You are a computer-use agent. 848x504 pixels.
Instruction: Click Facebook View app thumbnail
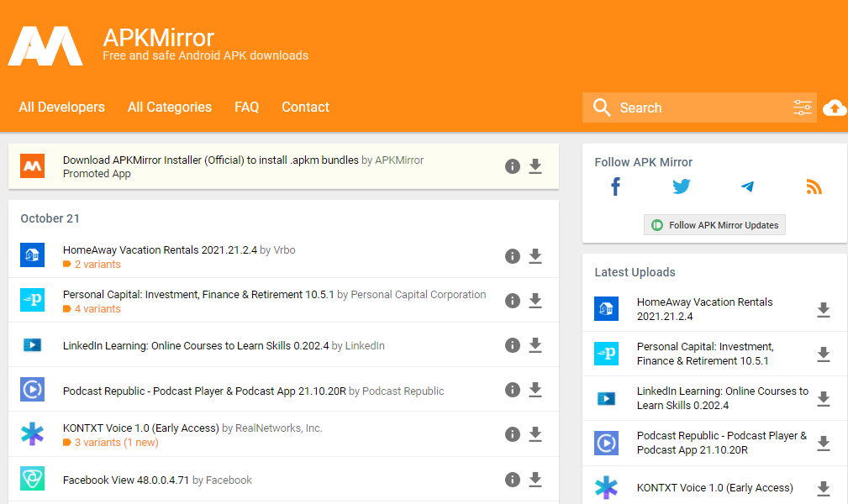coord(33,479)
